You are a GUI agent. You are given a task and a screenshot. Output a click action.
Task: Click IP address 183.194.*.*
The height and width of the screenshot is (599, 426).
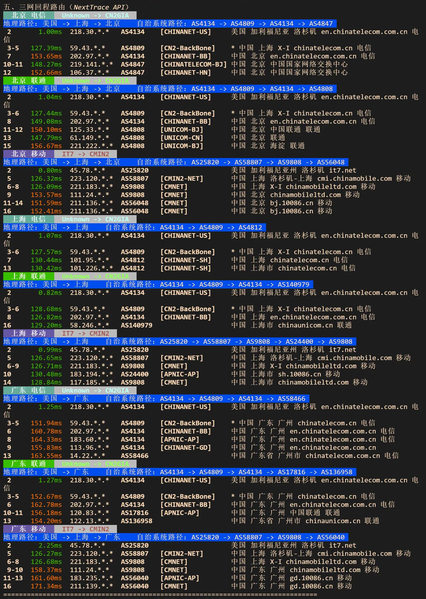click(x=91, y=374)
